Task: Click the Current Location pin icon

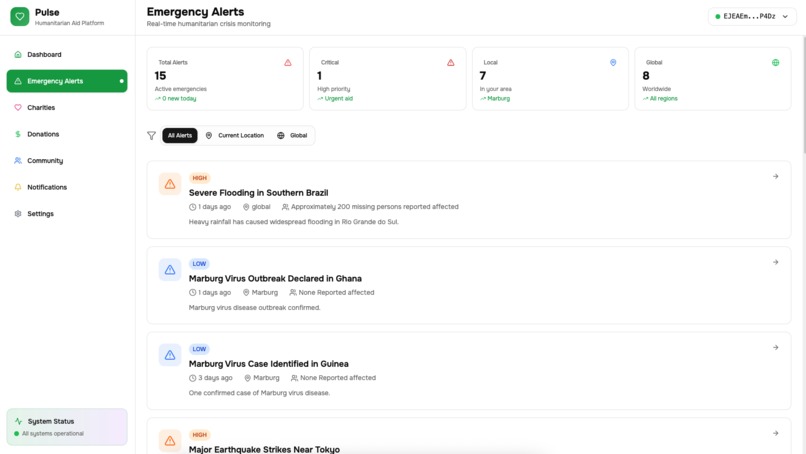Action: click(209, 136)
